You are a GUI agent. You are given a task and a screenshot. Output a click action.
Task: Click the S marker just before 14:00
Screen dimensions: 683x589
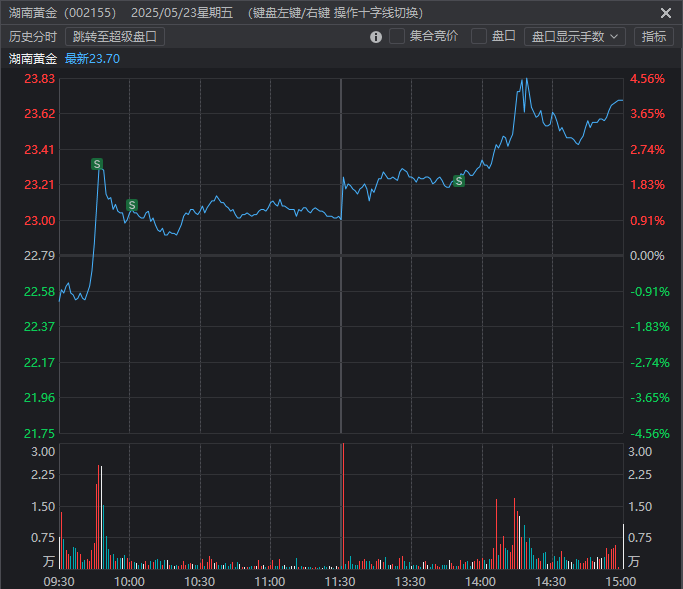coord(459,181)
